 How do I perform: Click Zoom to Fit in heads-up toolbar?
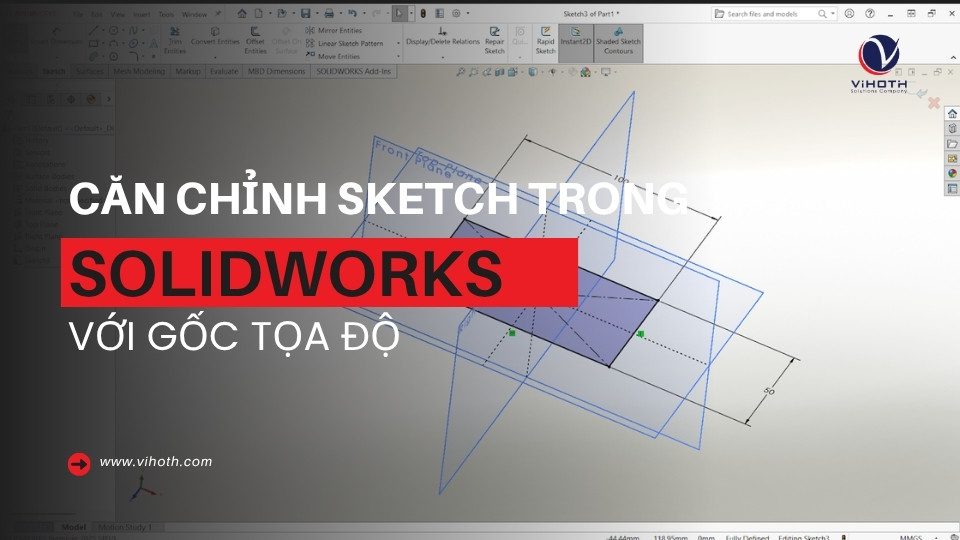click(460, 72)
